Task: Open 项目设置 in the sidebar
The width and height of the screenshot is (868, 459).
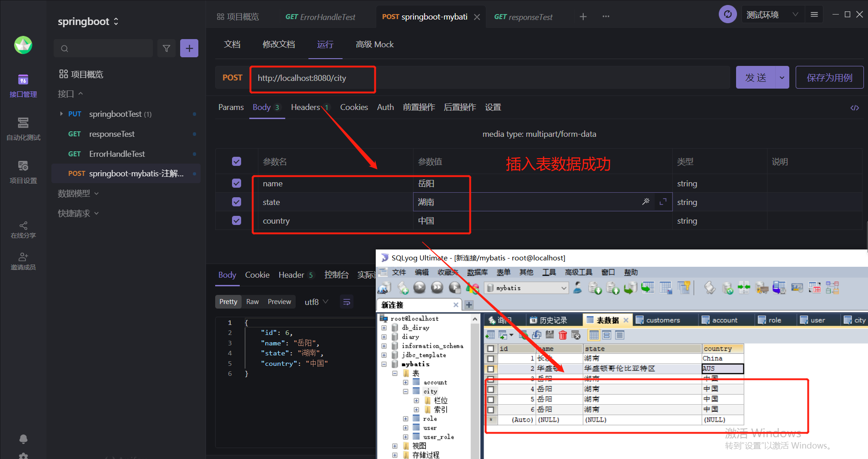Action: (x=23, y=172)
